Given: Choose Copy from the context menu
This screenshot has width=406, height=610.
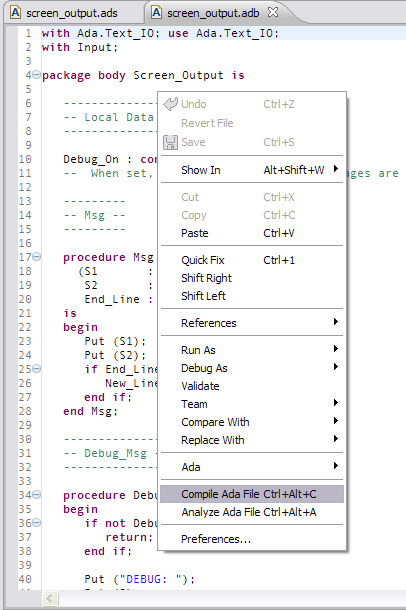Looking at the screenshot, I should tap(252, 215).
